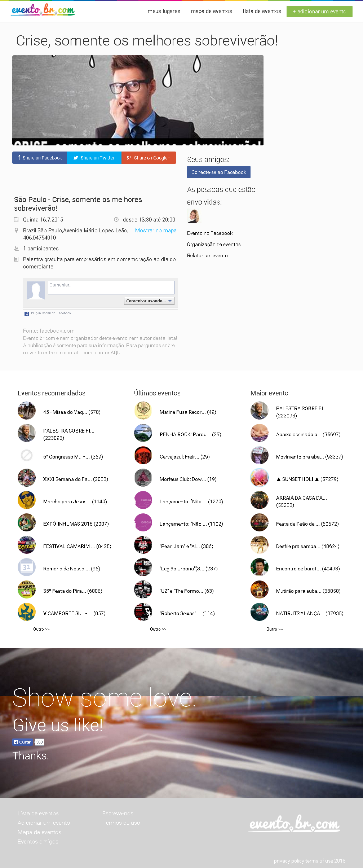363x868 pixels.
Task: Open mapa de eventos menu item
Action: (212, 11)
